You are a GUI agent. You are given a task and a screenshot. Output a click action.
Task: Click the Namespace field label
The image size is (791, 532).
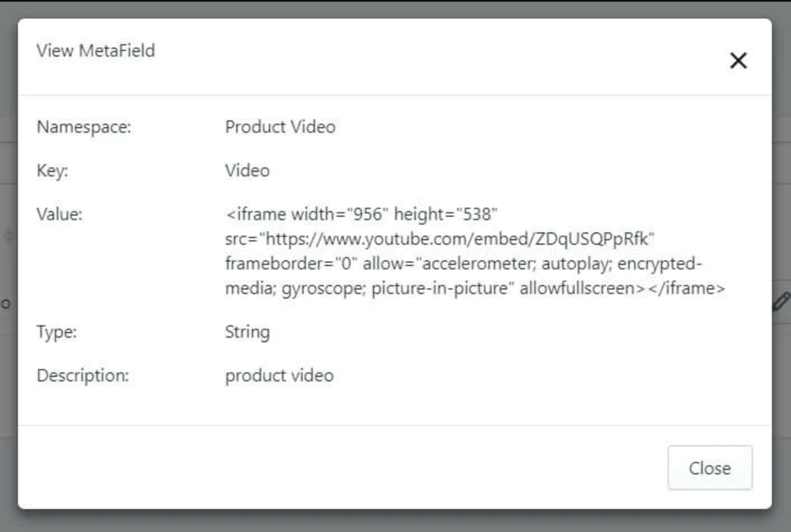click(84, 127)
